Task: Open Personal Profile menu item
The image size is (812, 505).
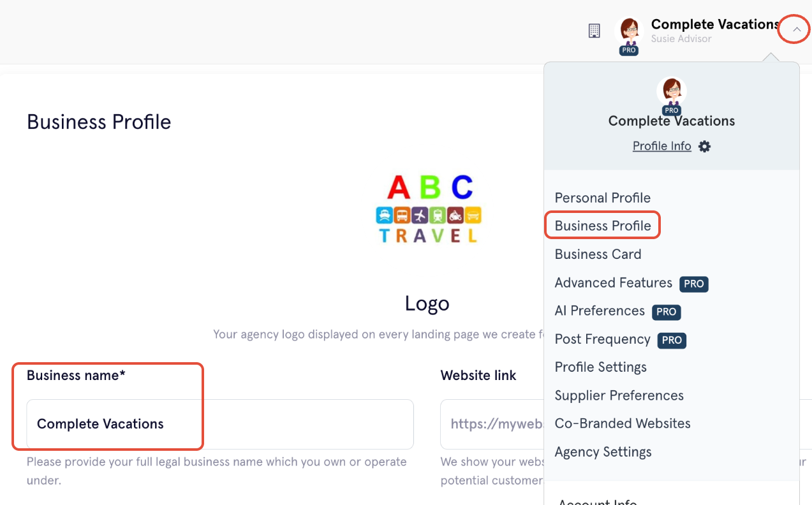Action: click(x=603, y=198)
